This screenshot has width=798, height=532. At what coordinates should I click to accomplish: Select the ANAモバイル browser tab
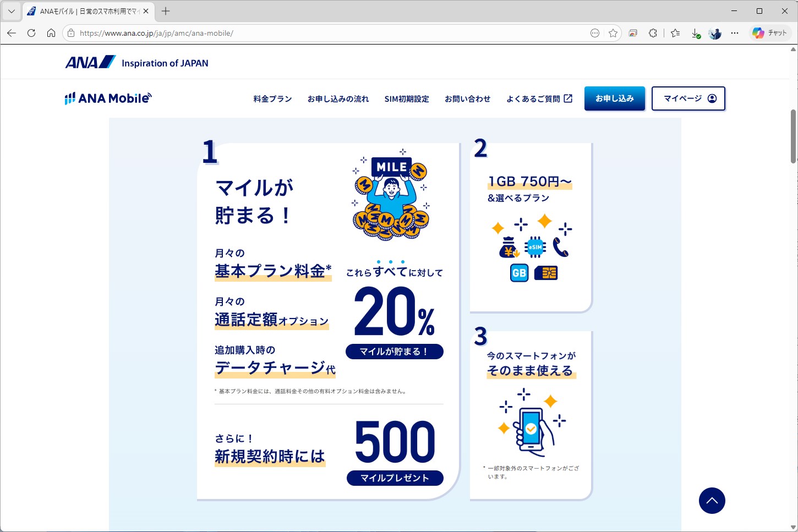(x=89, y=11)
